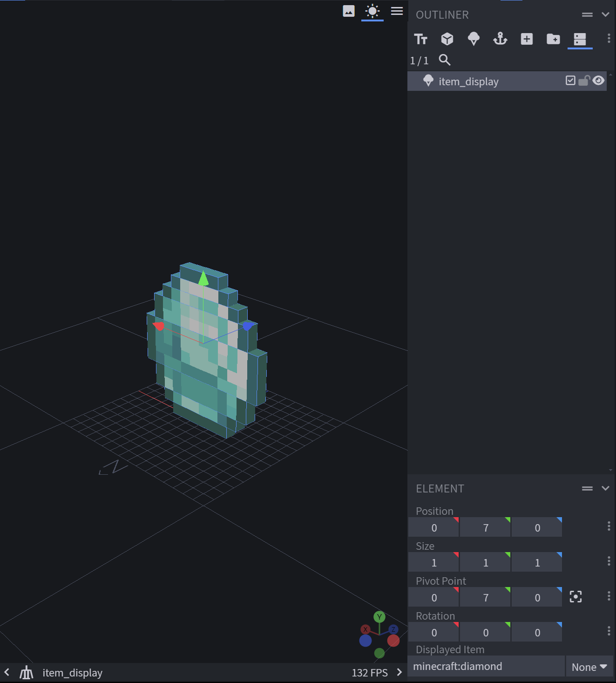The image size is (616, 683).
Task: Click Size Y input field
Action: (486, 562)
